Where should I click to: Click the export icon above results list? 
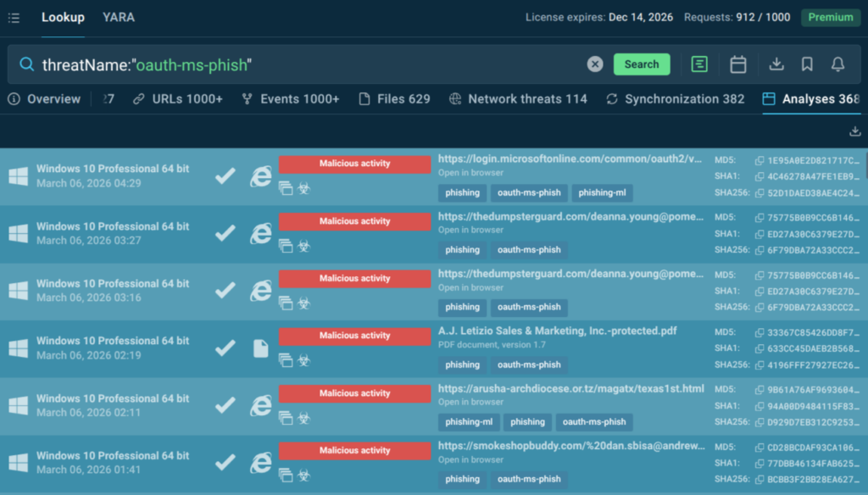(854, 131)
